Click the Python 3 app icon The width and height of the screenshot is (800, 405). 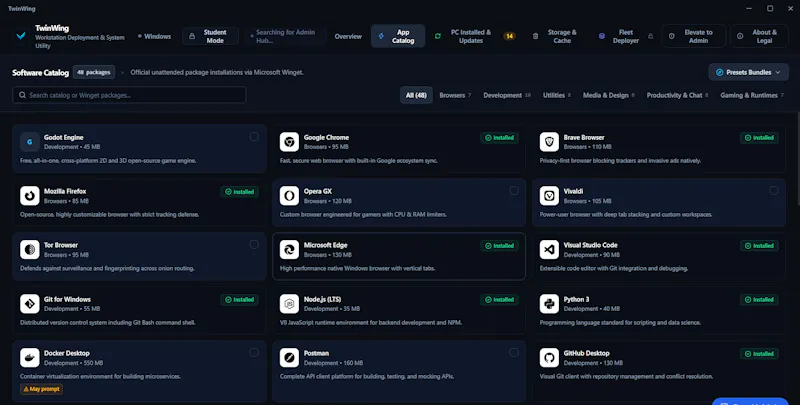tap(549, 304)
